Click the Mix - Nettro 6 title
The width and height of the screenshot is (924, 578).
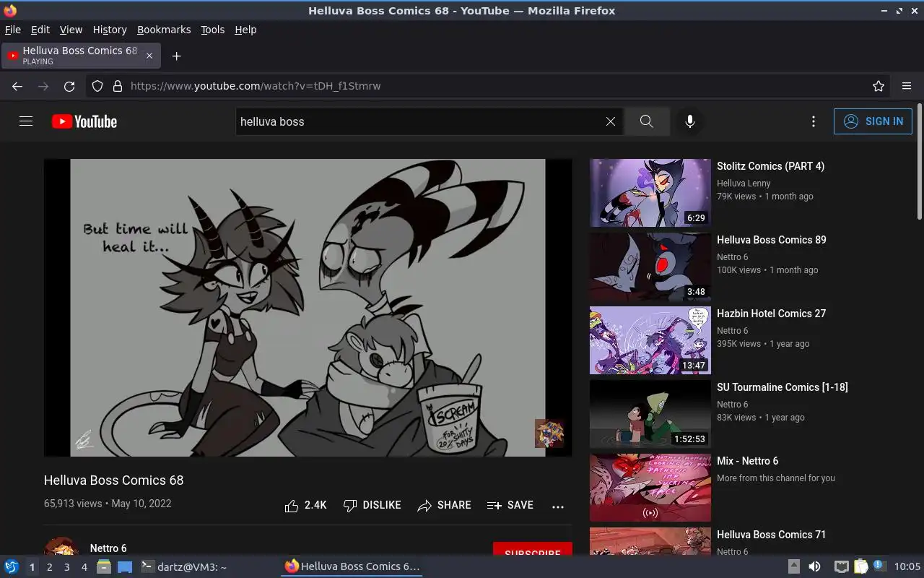click(x=747, y=461)
